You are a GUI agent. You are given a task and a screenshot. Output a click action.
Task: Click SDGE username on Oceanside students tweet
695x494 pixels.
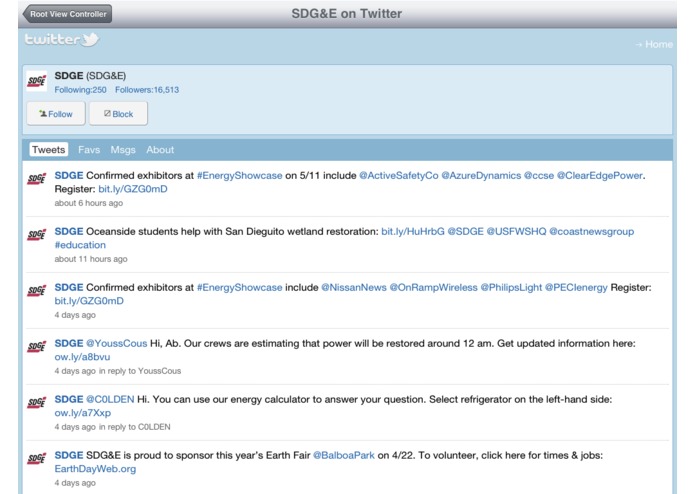pyautogui.click(x=69, y=231)
